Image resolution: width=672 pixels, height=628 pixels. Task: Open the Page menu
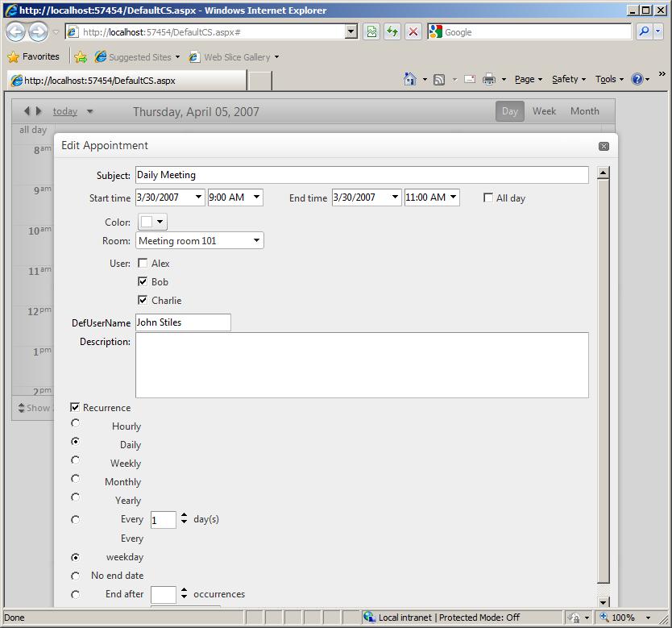[529, 79]
